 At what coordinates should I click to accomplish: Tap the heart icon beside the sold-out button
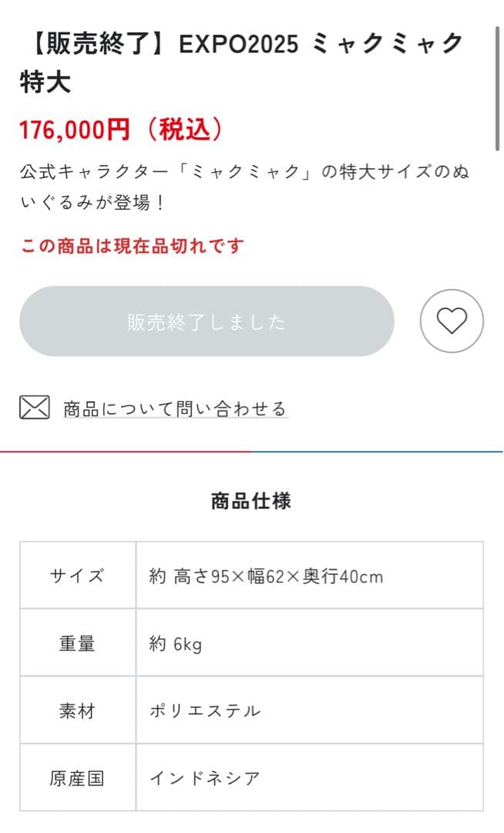coord(452,321)
